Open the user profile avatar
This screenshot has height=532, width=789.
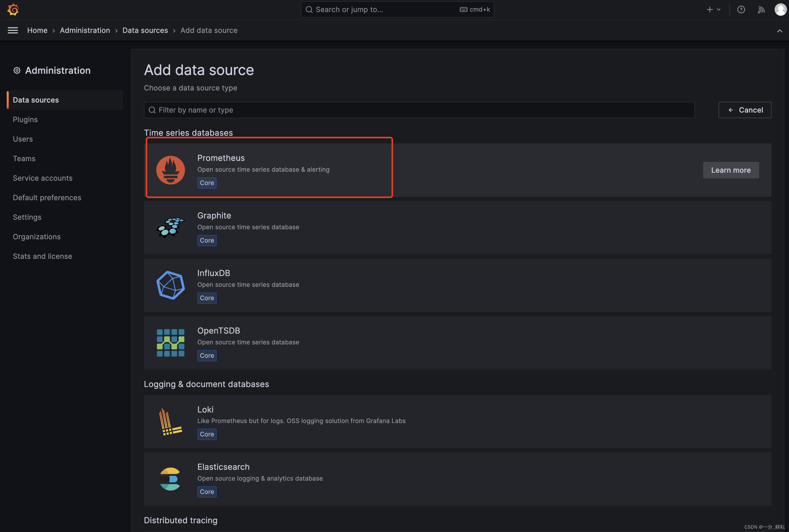point(781,10)
